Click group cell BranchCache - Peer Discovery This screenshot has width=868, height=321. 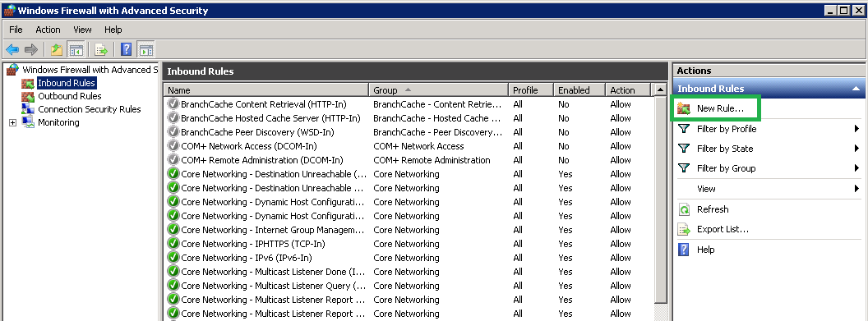[x=438, y=132]
